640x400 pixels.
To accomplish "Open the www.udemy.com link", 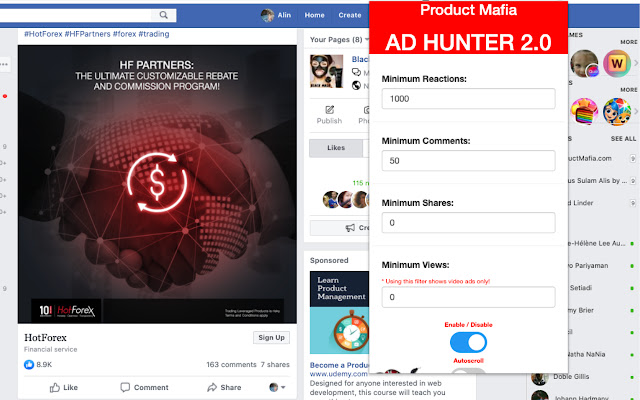I will point(339,374).
